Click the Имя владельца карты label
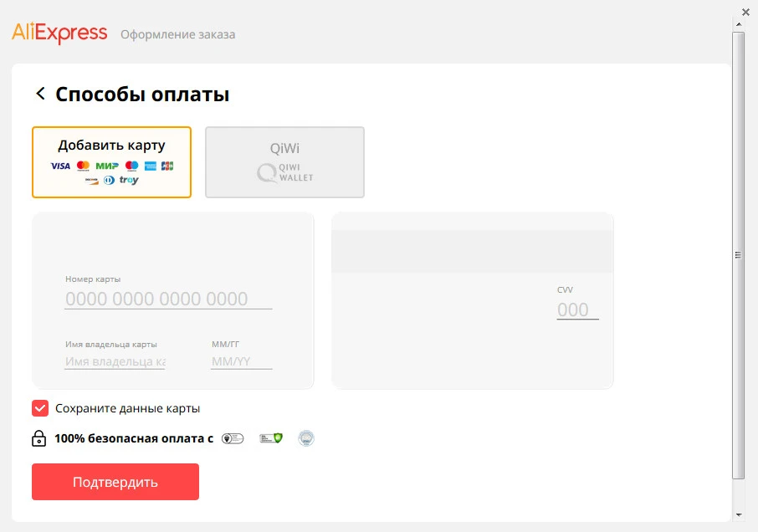The height and width of the screenshot is (532, 758). (111, 345)
